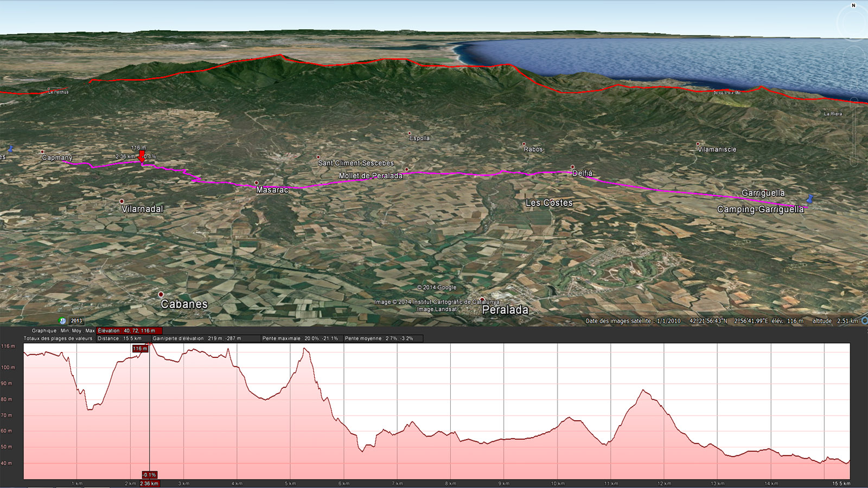Open the 2013 historical imagery date
This screenshot has width=868, height=488.
coord(76,321)
